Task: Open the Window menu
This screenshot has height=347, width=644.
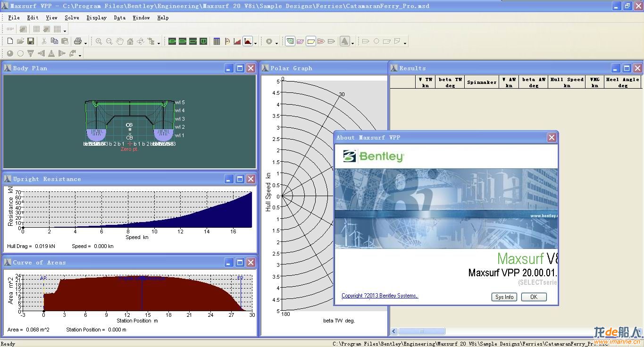Action: pyautogui.click(x=141, y=17)
